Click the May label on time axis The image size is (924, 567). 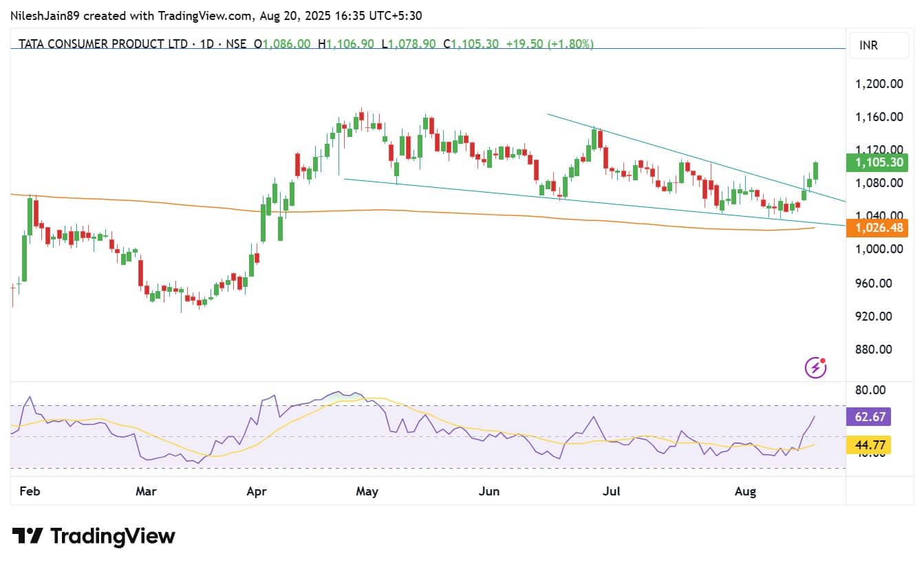(367, 491)
